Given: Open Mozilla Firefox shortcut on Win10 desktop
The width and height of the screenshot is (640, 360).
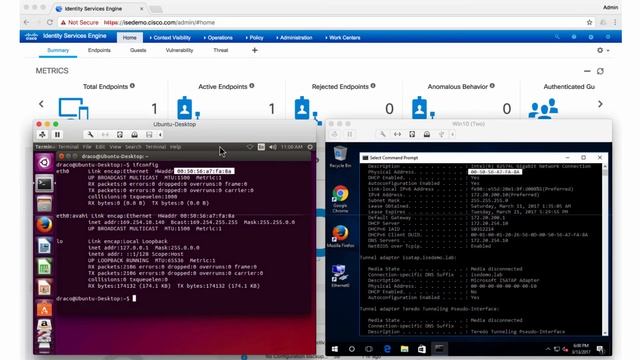Looking at the screenshot, I should tap(340, 236).
